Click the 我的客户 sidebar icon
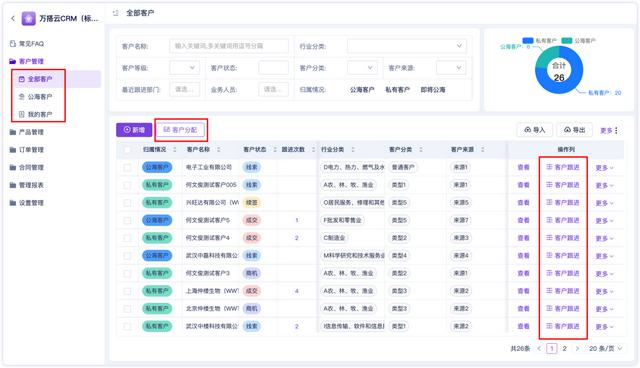 22,114
